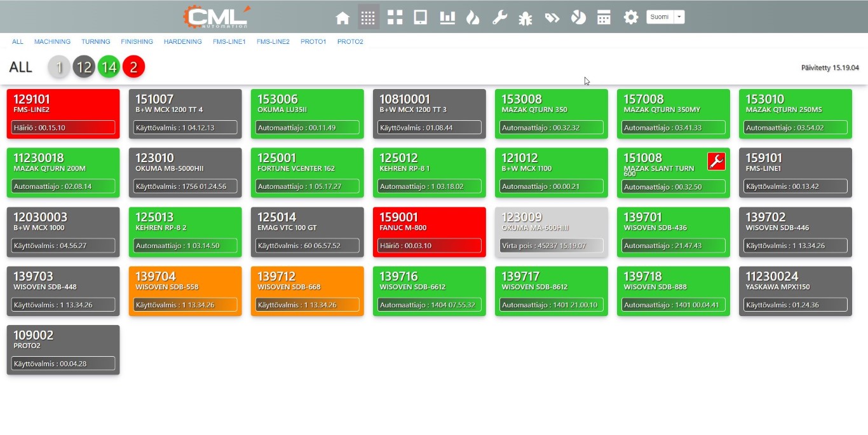This screenshot has width=868, height=435.
Task: Switch to the MACHINING tab
Action: click(x=52, y=42)
